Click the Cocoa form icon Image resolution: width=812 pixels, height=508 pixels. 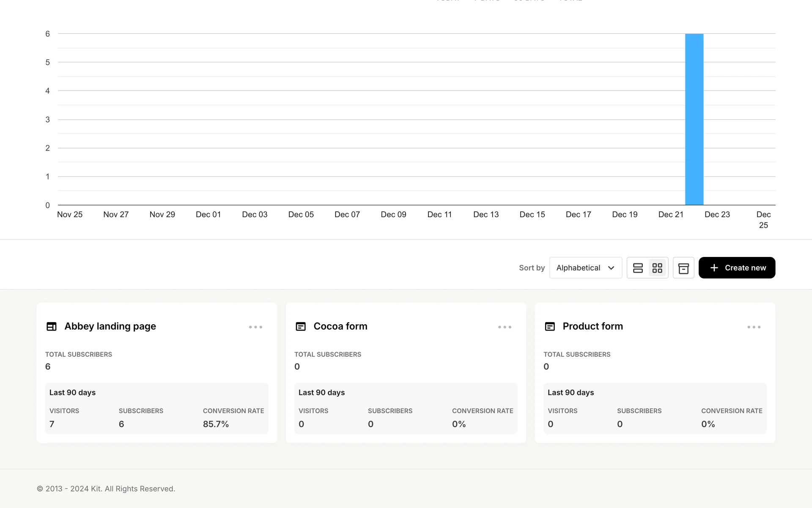[x=301, y=326]
